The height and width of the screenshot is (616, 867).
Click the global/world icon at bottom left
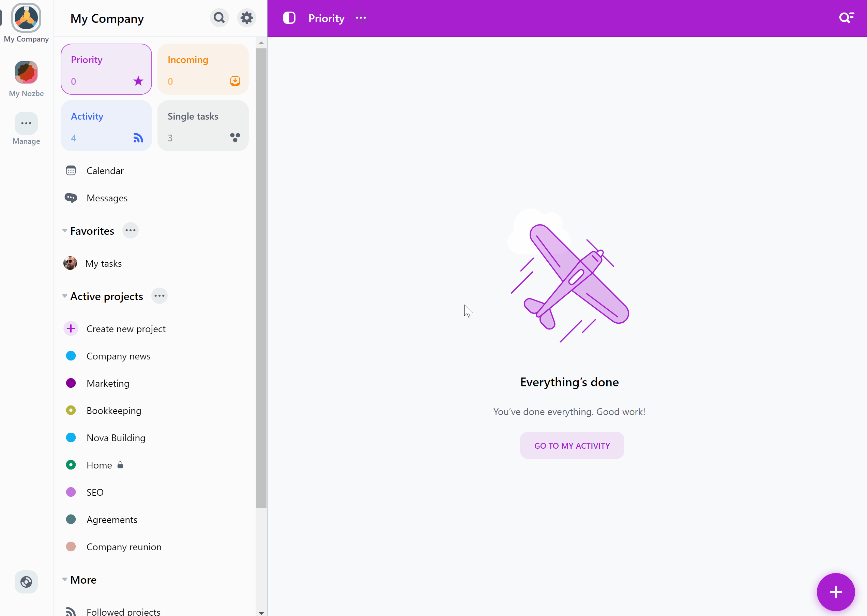[26, 582]
